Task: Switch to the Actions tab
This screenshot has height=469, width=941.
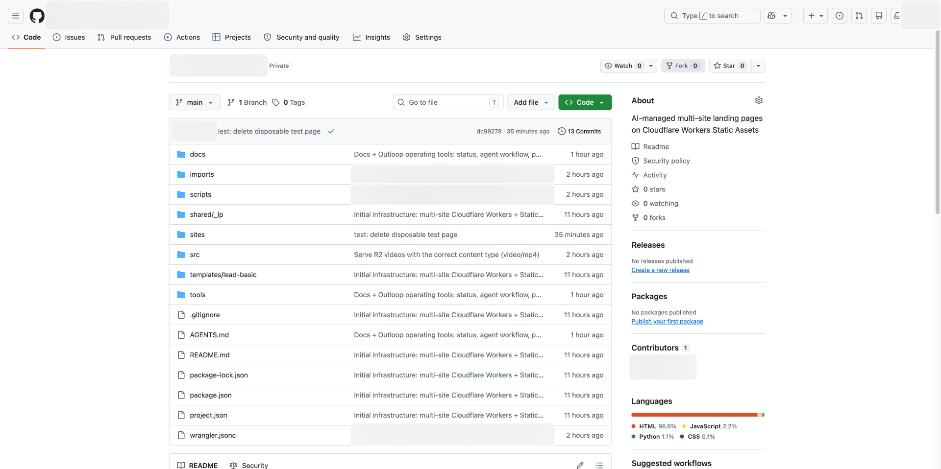Action: click(x=182, y=37)
